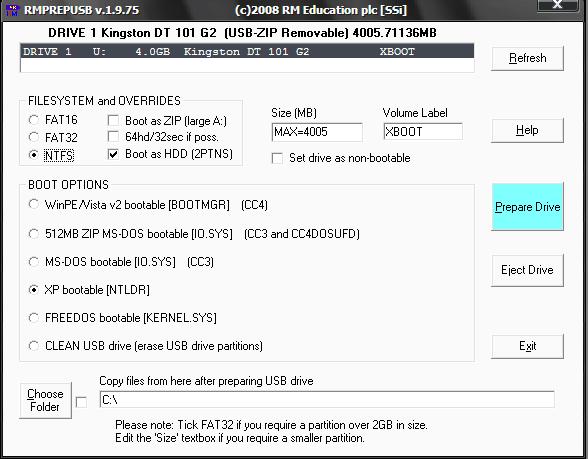Click Eject Drive
This screenshot has height=459, width=588.
point(527,270)
